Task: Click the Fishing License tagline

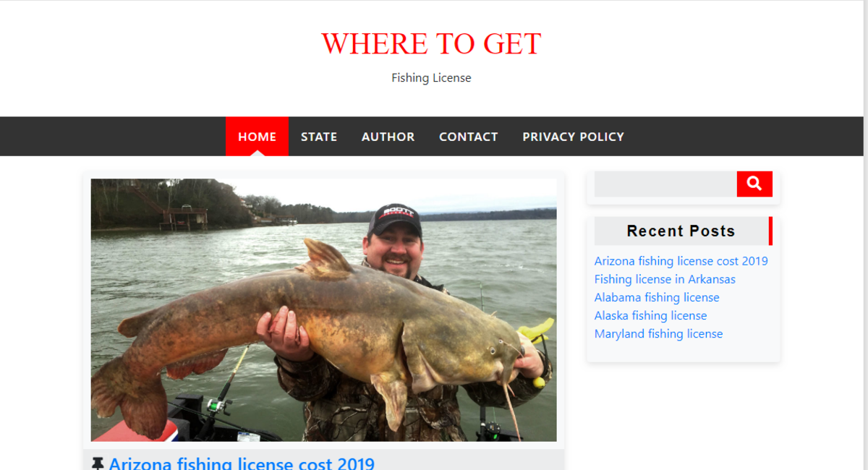Action: 431,78
